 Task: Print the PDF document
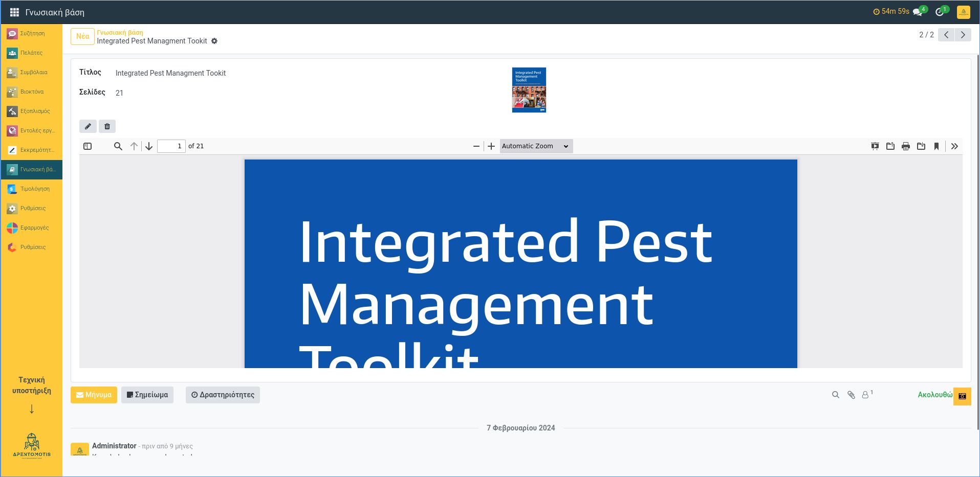click(x=906, y=146)
